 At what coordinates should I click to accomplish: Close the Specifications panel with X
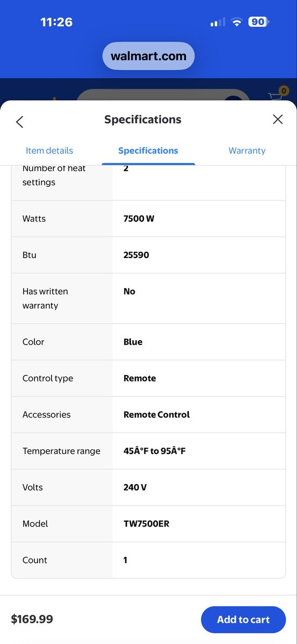pos(278,119)
